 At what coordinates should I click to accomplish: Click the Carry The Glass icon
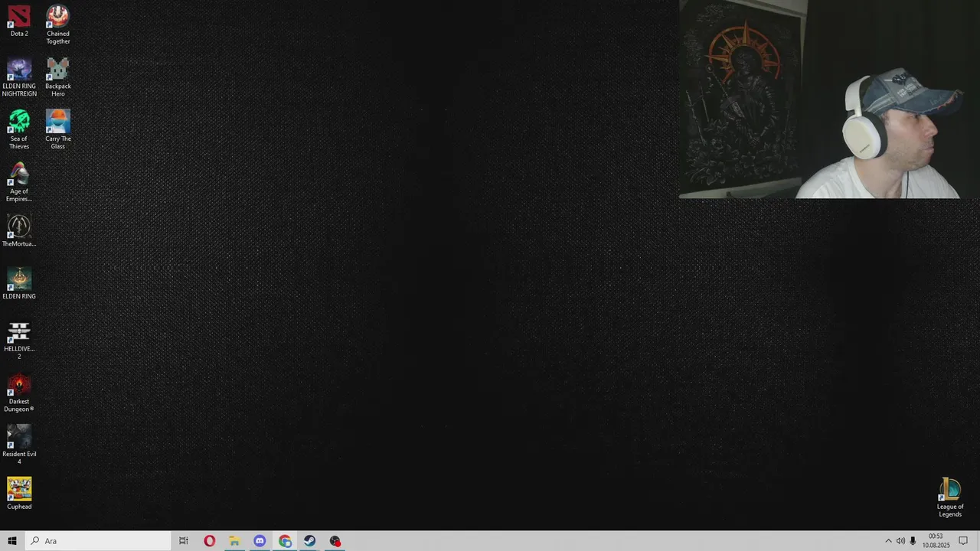(x=58, y=129)
